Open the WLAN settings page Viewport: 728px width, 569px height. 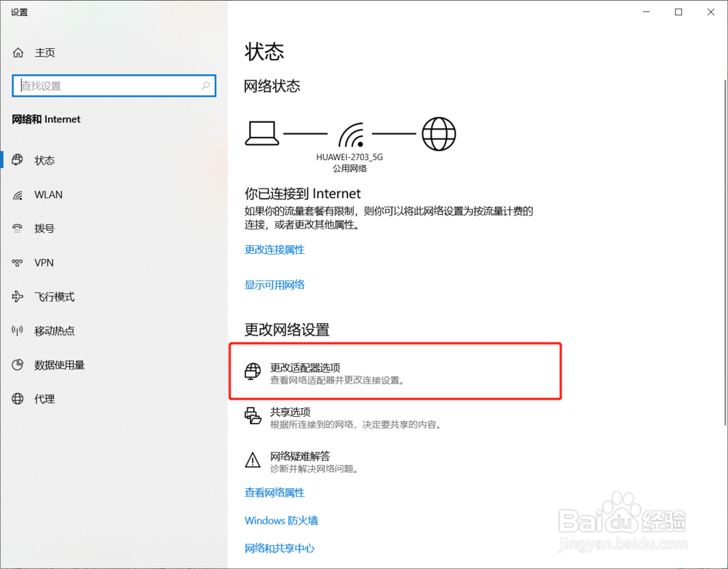[x=114, y=195]
